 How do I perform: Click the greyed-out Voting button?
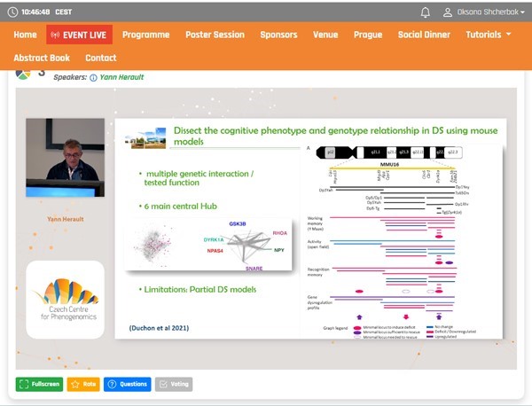pos(174,385)
